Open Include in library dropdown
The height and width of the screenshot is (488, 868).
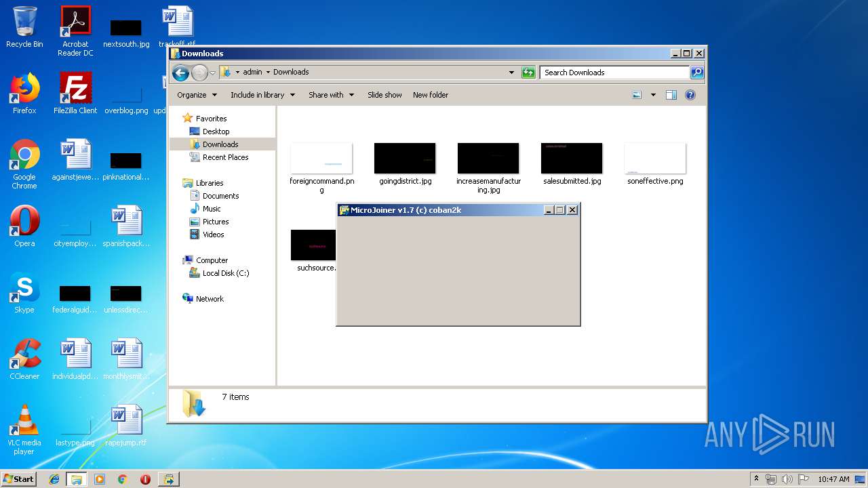[x=262, y=95]
